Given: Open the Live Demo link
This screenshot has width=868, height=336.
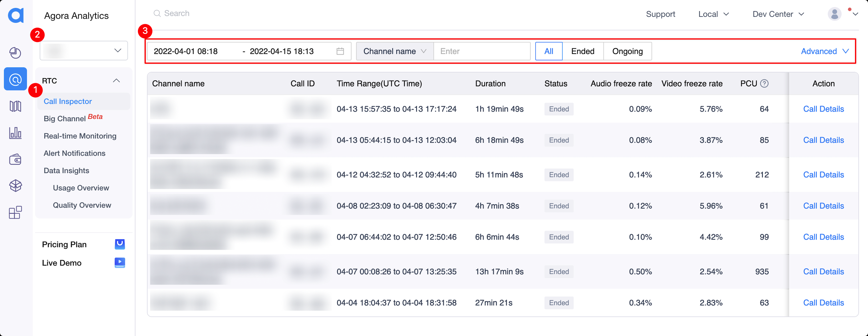Looking at the screenshot, I should point(62,263).
